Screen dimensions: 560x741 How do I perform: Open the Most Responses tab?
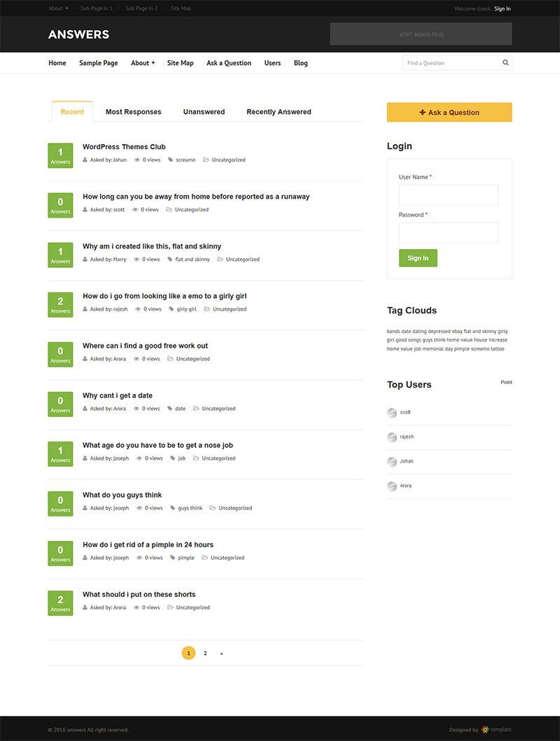click(133, 112)
